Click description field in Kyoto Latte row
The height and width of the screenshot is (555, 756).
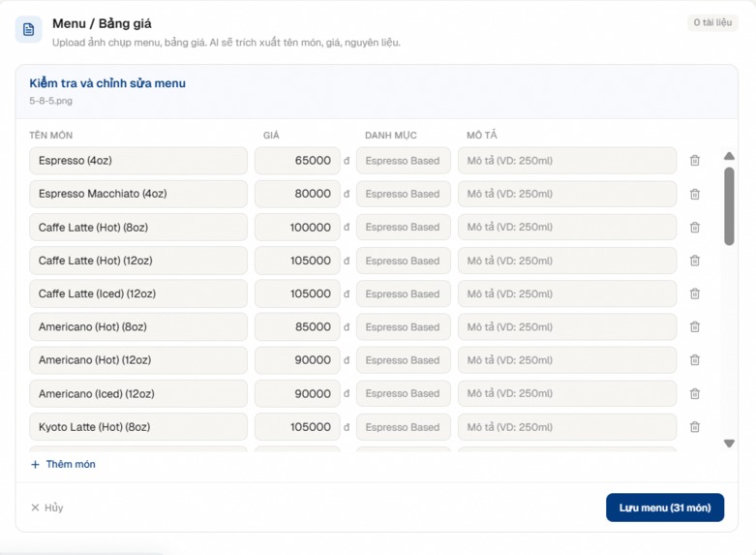pyautogui.click(x=567, y=427)
